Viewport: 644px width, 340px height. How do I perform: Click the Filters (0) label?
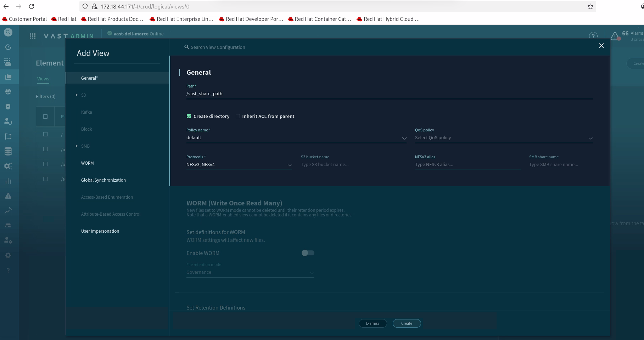46,96
